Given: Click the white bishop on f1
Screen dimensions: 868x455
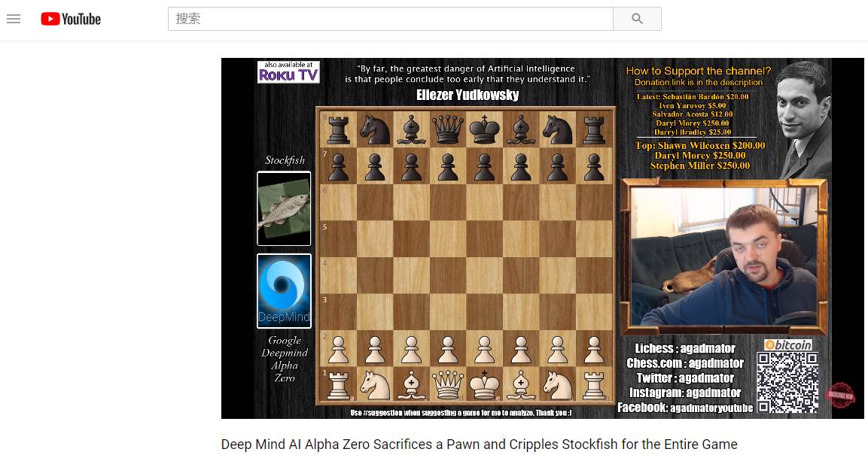Looking at the screenshot, I should point(521,385).
